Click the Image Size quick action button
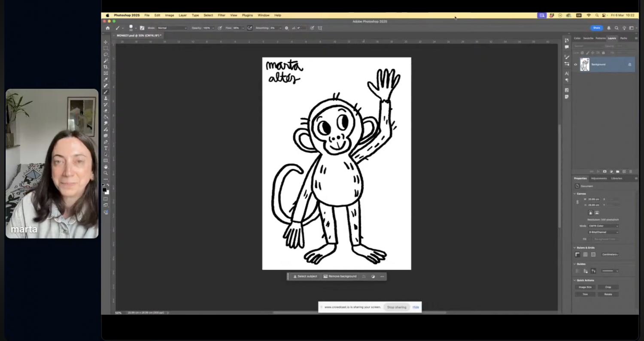This screenshot has height=341, width=644. pyautogui.click(x=585, y=287)
